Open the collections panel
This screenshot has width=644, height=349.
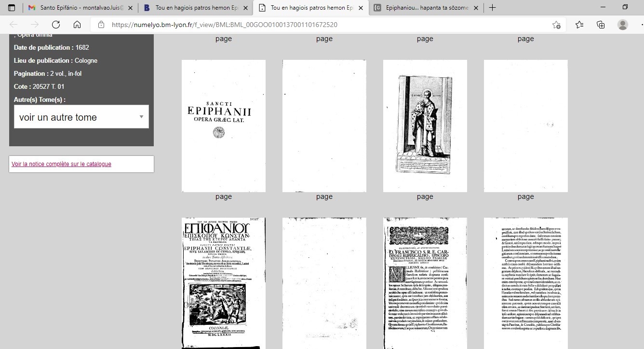pos(601,25)
